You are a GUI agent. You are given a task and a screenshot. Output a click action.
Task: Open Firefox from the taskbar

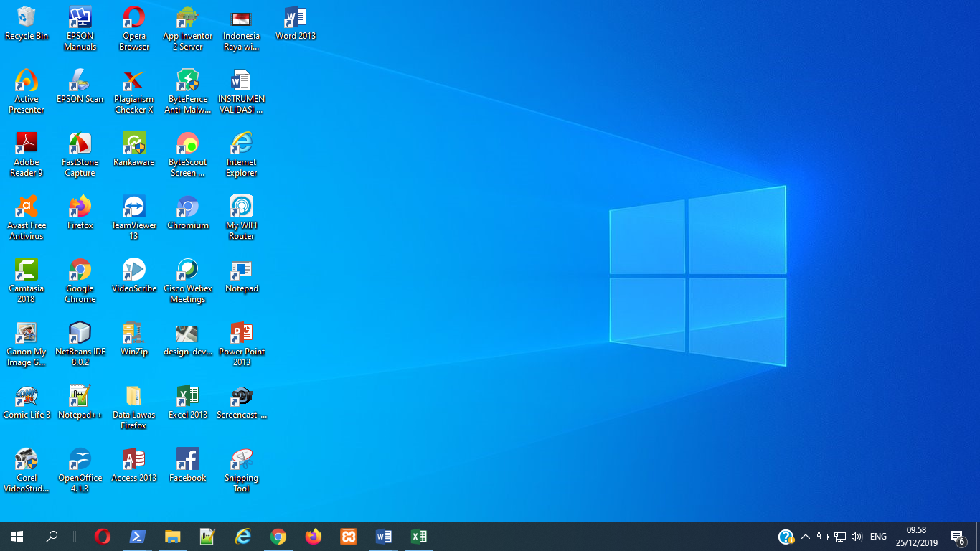(x=314, y=537)
